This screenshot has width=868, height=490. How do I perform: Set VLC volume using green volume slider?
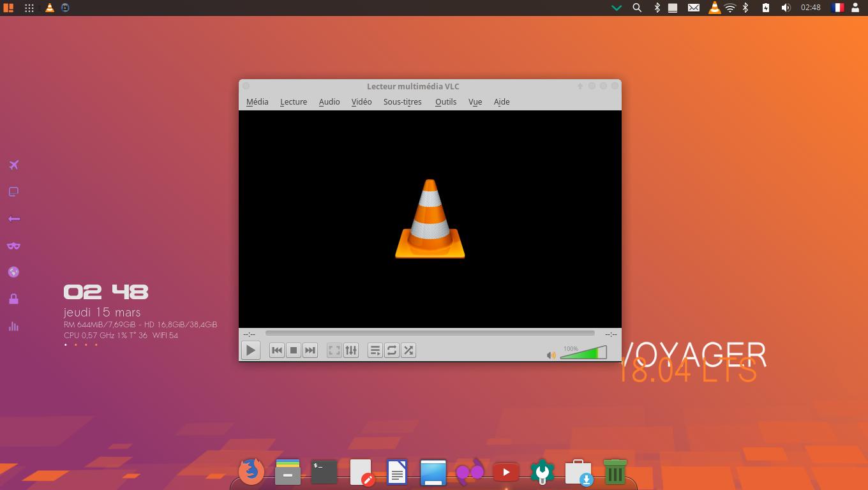(x=583, y=352)
